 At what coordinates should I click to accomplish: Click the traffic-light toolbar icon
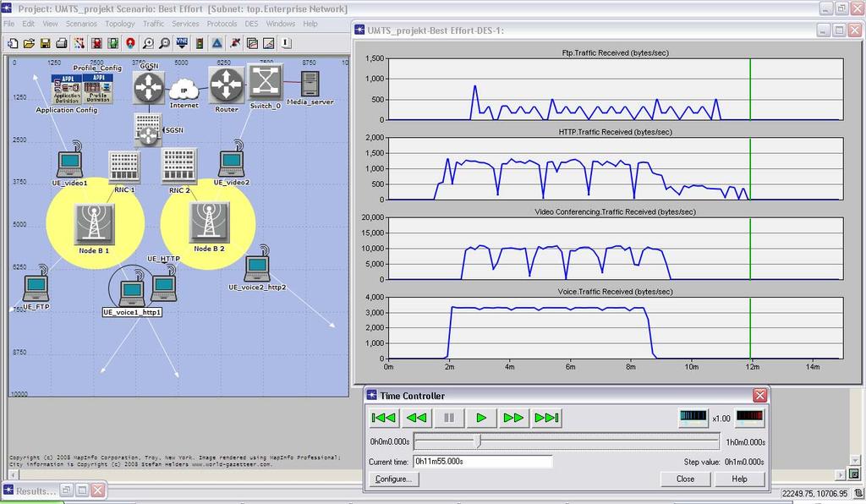pyautogui.click(x=200, y=43)
